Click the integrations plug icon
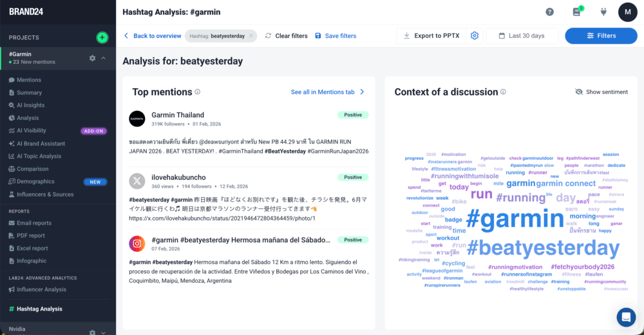This screenshot has height=335, width=644. click(603, 12)
